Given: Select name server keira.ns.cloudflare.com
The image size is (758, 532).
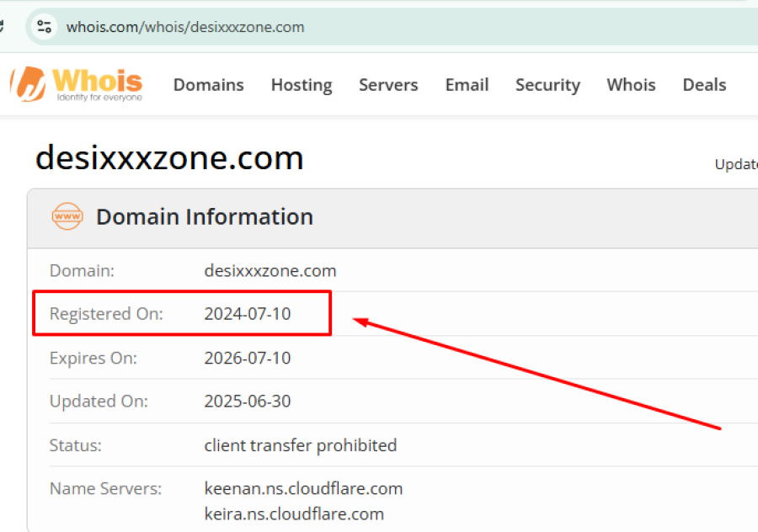Looking at the screenshot, I should pyautogui.click(x=294, y=513).
